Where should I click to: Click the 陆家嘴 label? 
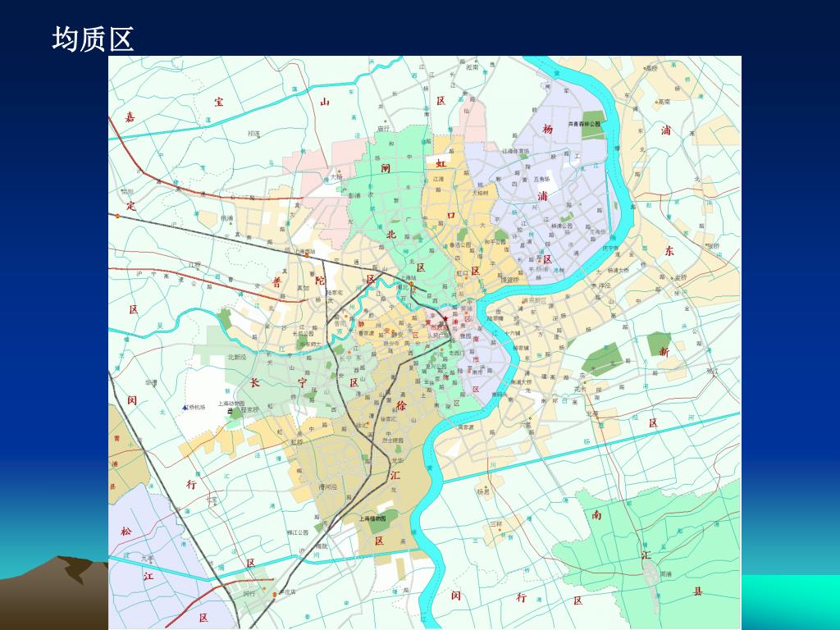(495, 319)
